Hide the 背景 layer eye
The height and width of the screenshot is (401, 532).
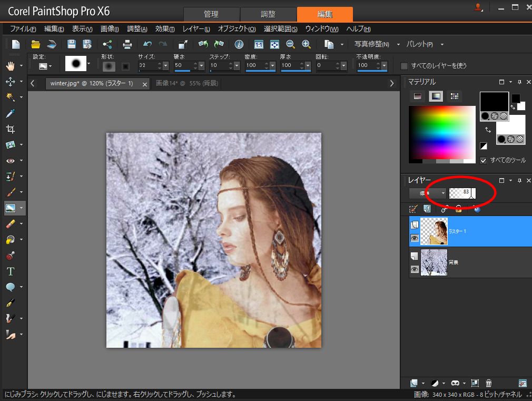pyautogui.click(x=414, y=269)
